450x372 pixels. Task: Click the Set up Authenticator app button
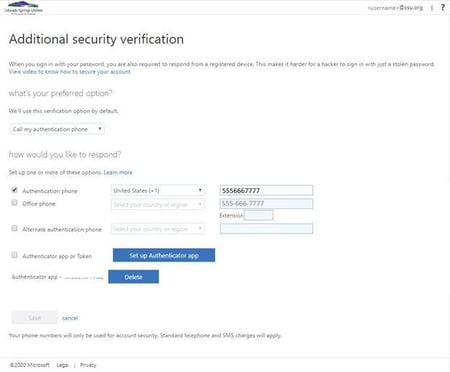click(x=164, y=255)
